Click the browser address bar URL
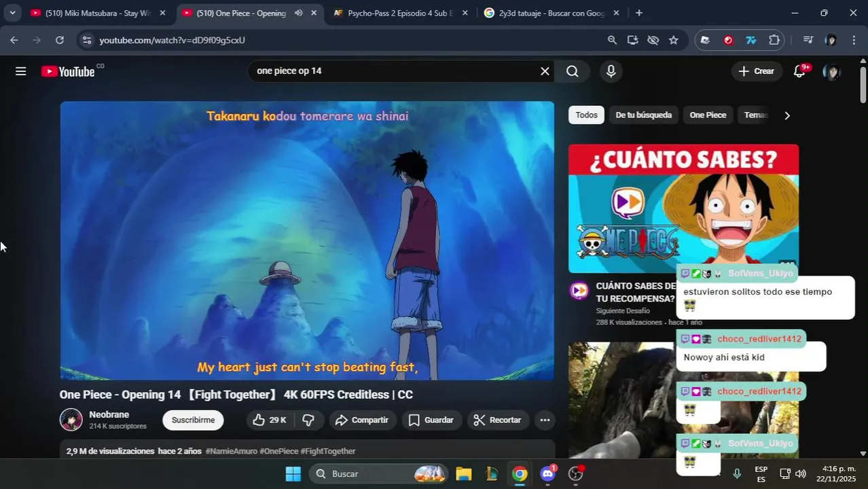Viewport: 868px width, 489px height. click(173, 40)
